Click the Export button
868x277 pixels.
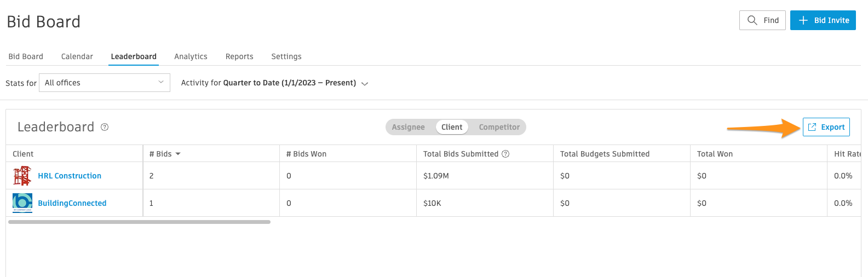point(826,127)
